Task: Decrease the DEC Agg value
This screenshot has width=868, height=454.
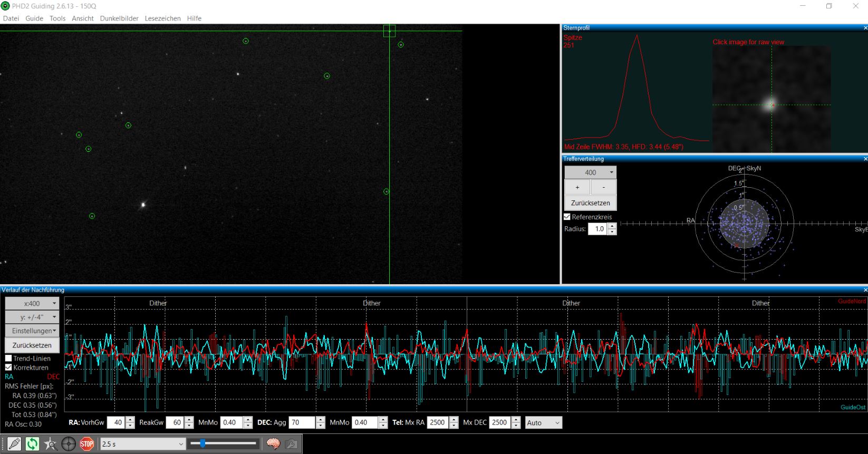Action: 321,426
